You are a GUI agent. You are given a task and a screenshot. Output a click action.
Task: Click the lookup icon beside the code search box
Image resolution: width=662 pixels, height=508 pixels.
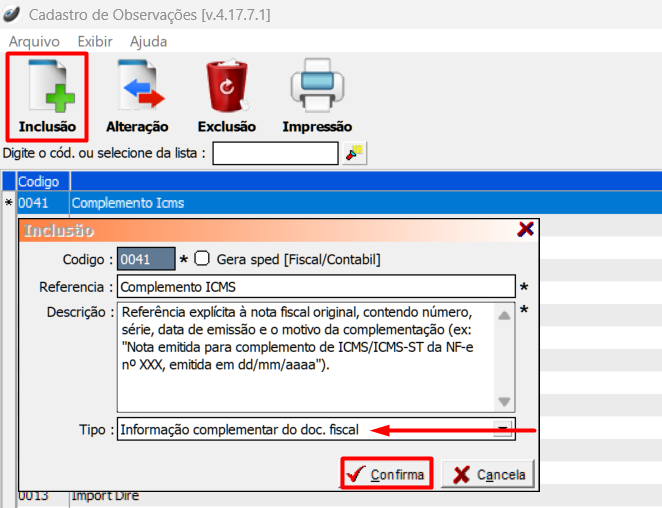[355, 153]
